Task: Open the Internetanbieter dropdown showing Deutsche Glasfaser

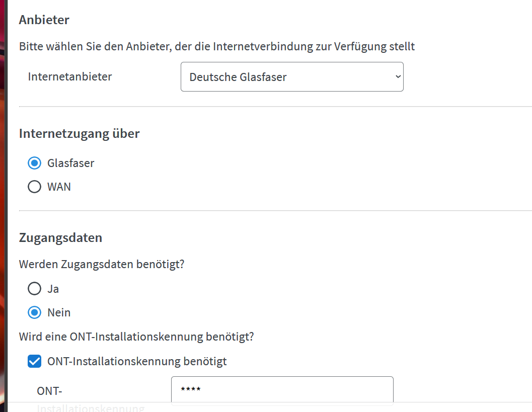Action: coord(292,76)
